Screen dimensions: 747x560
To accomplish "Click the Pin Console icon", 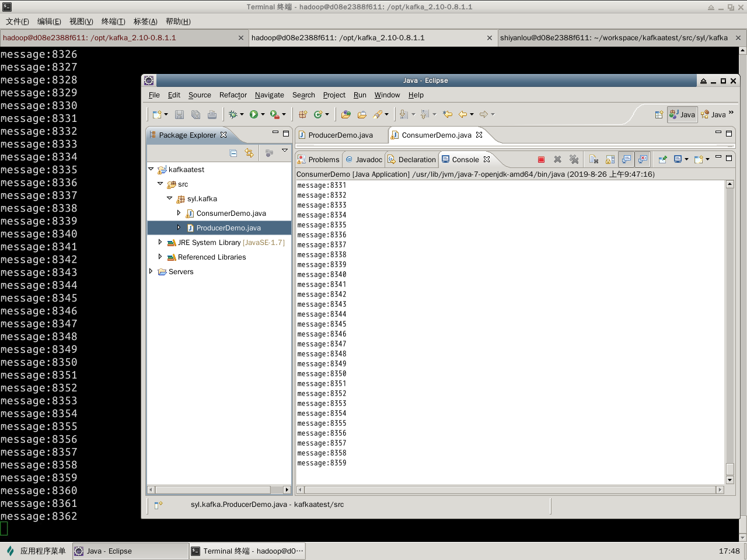I will [x=662, y=159].
